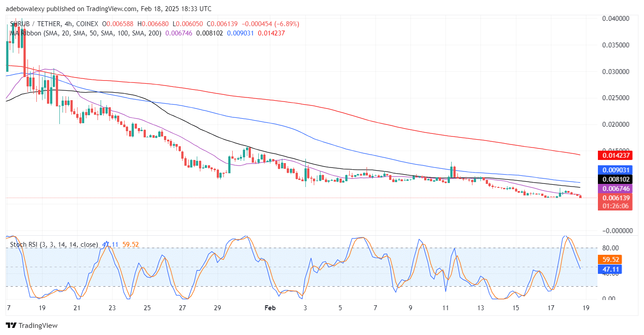Click the 23 date label on time axis
This screenshot has width=644, height=335.
(111, 308)
